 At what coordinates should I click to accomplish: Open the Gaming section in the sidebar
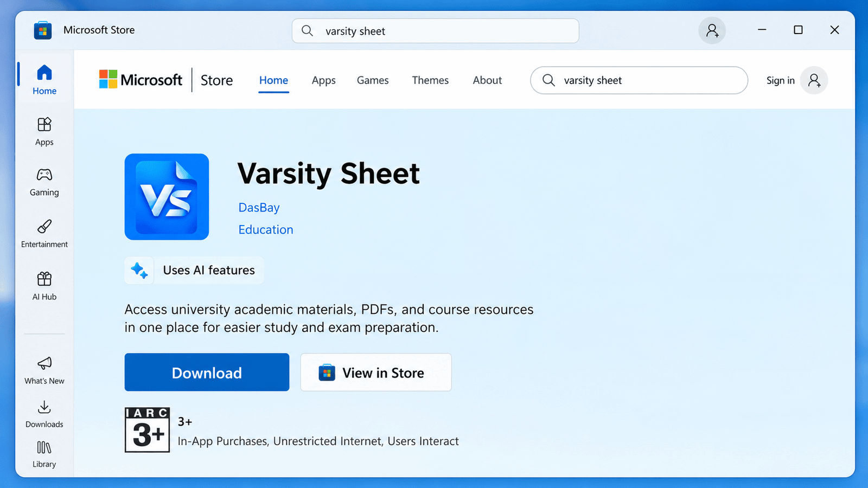(x=44, y=182)
